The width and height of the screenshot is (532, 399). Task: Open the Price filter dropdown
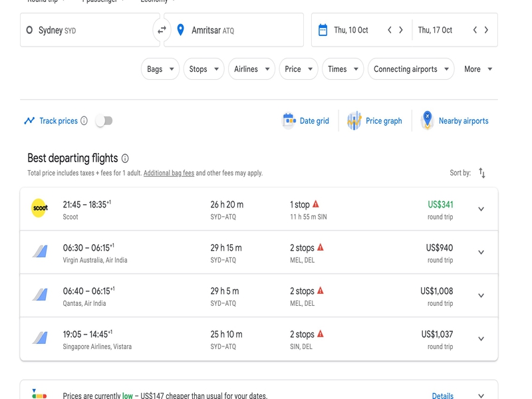click(299, 69)
